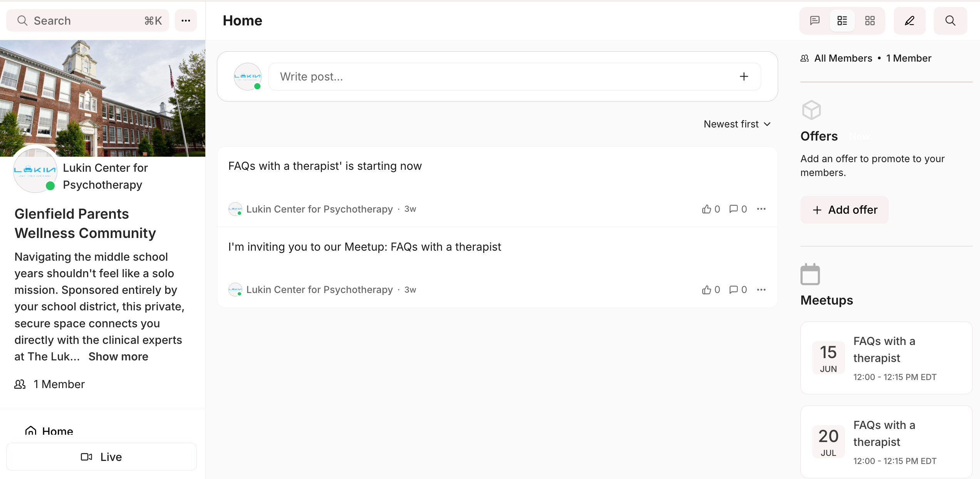Click the Offers box icon
This screenshot has height=479, width=980.
click(811, 110)
